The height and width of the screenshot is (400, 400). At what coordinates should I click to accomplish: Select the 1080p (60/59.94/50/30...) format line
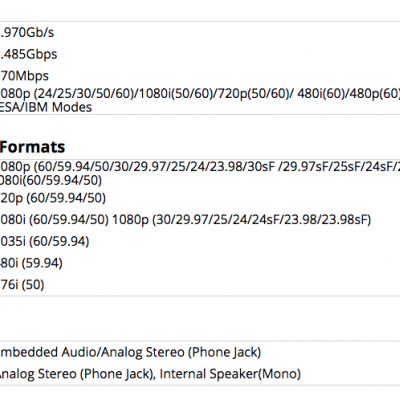coord(200,166)
